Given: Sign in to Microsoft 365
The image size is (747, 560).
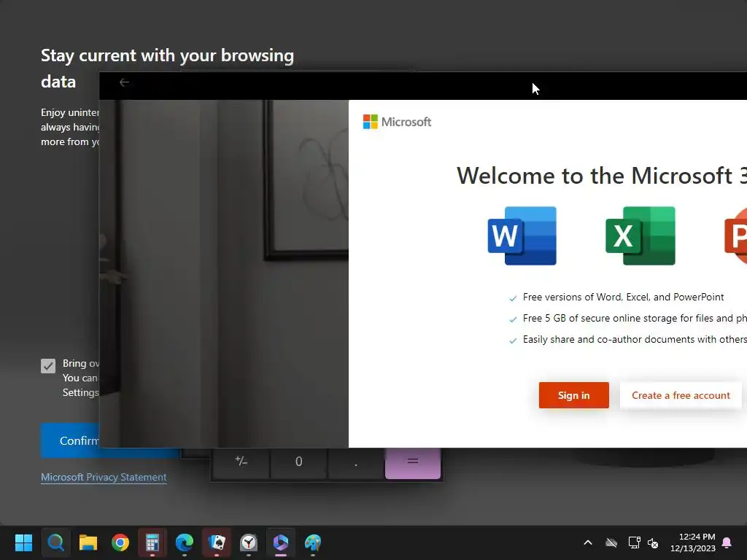Looking at the screenshot, I should [573, 395].
